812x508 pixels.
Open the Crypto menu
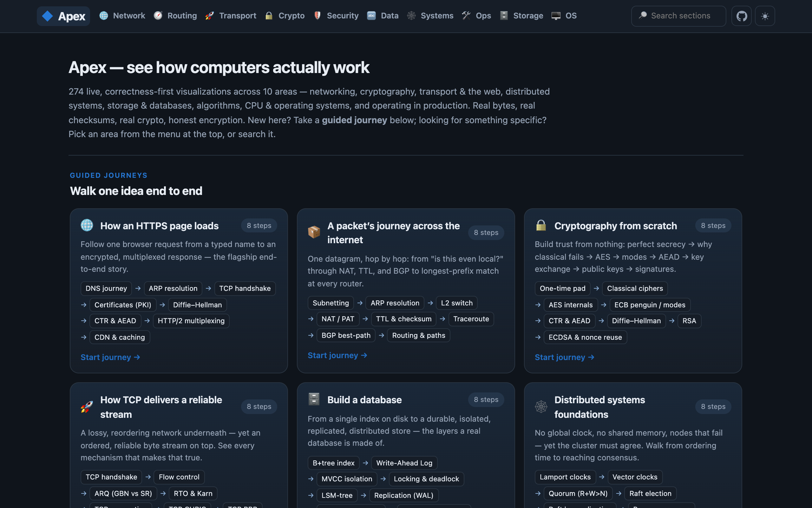coord(285,16)
